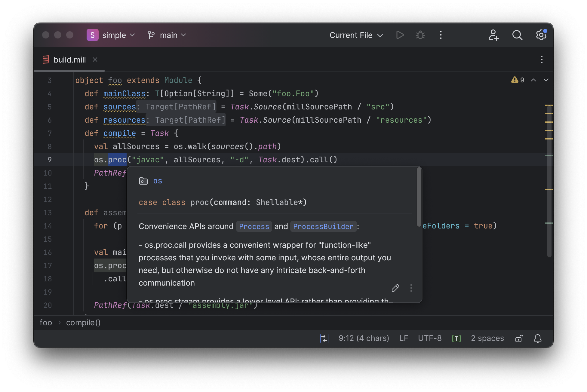The width and height of the screenshot is (587, 392).
Task: Open the settings gear icon
Action: 541,35
